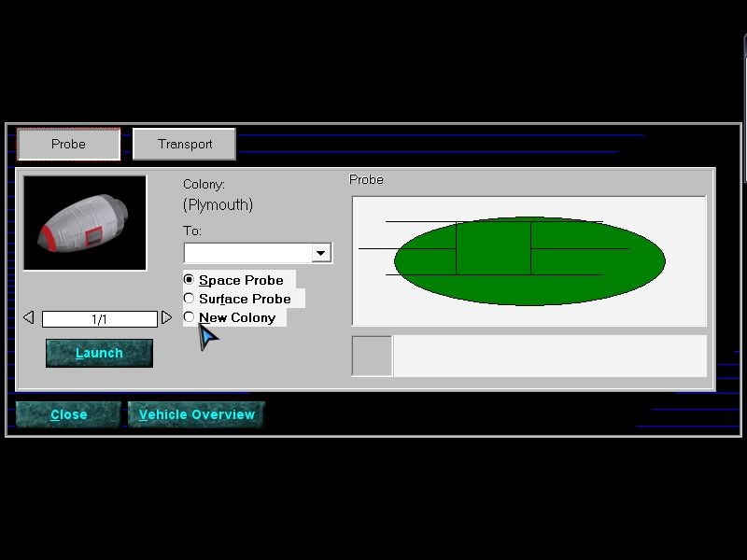This screenshot has width=747, height=560.
Task: Click the Close button
Action: (x=68, y=414)
